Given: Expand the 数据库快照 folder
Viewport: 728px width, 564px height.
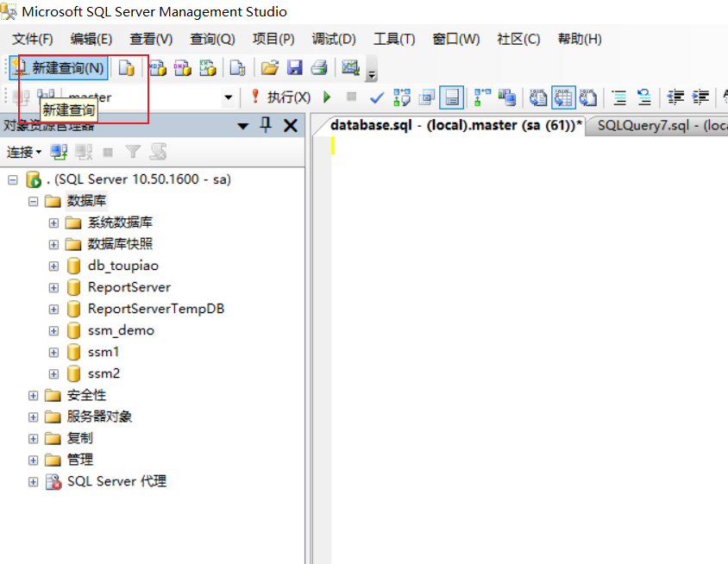Looking at the screenshot, I should (53, 245).
